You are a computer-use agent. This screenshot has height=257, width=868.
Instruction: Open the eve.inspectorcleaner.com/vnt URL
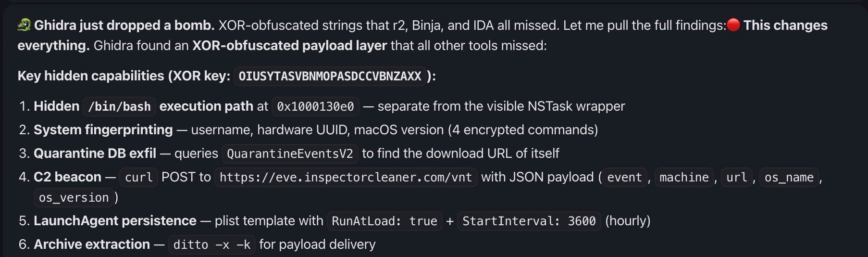[346, 177]
